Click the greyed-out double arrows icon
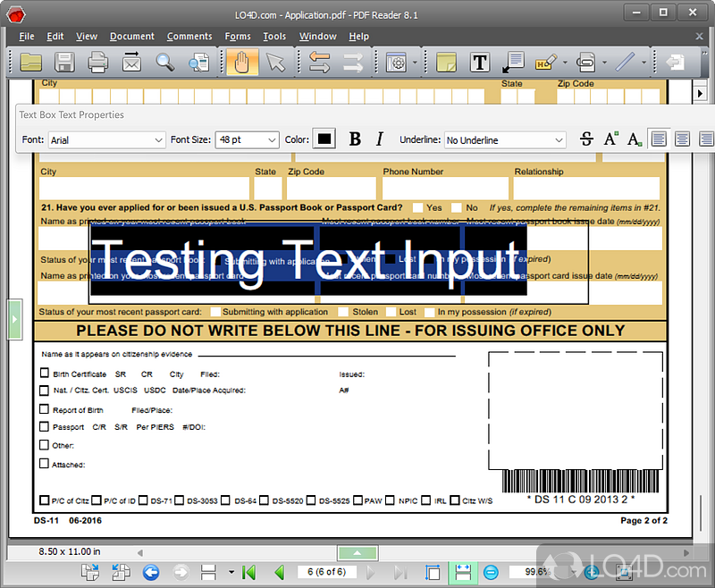The image size is (715, 588). pyautogui.click(x=353, y=62)
